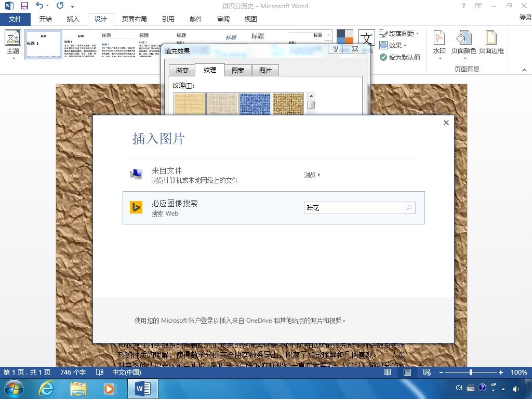This screenshot has width=532, height=399.
Task: Switch to the 页面布局 ribbon tab
Action: point(135,19)
